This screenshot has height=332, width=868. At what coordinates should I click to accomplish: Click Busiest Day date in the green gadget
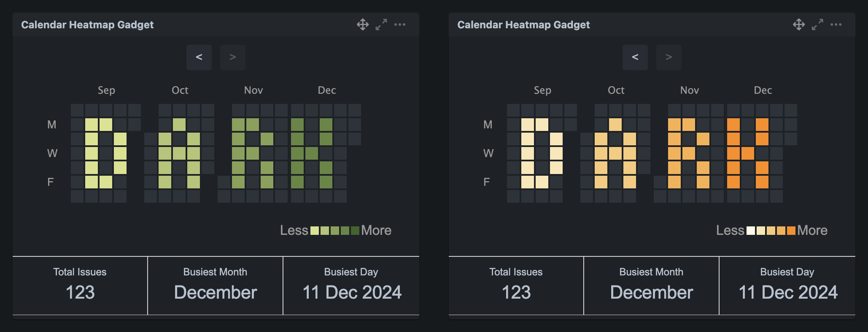(352, 292)
